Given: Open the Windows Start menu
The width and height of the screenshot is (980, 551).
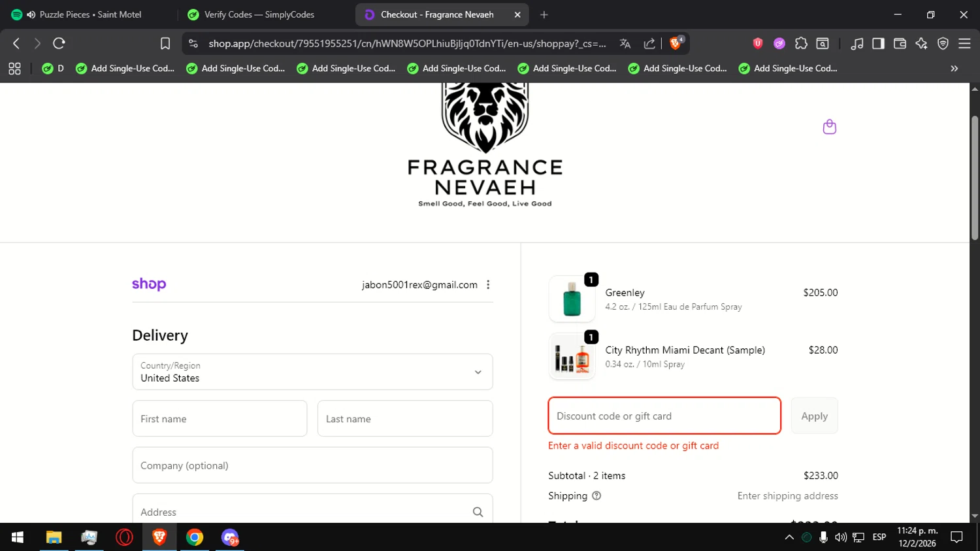Looking at the screenshot, I should (x=18, y=537).
